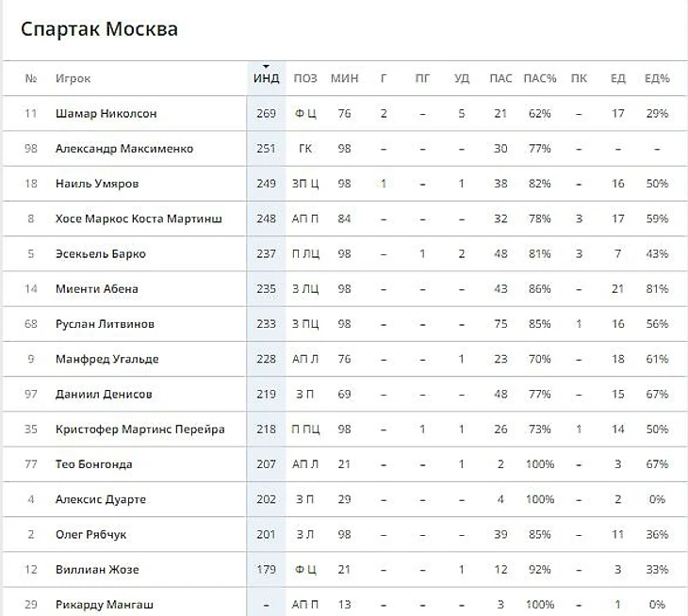Screen dimensions: 688x616
Task: Click ИНД value 269 for Николсон
Action: click(266, 114)
